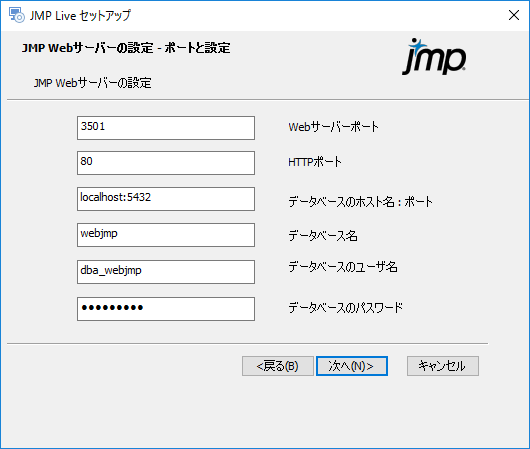The image size is (530, 449).
Task: Click the HTTPポート field containing 80
Action: pyautogui.click(x=166, y=163)
